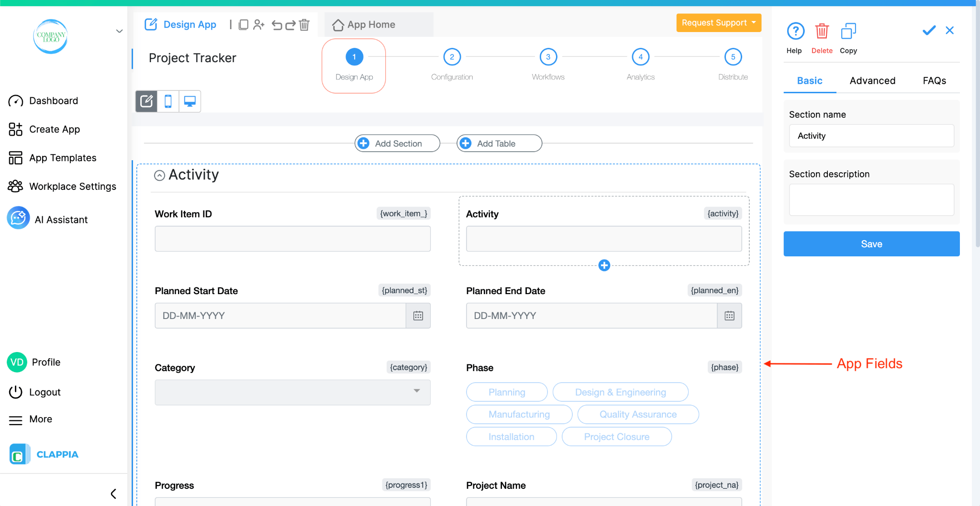Viewport: 980px width, 506px height.
Task: Click the Design App edit icon
Action: 151,24
